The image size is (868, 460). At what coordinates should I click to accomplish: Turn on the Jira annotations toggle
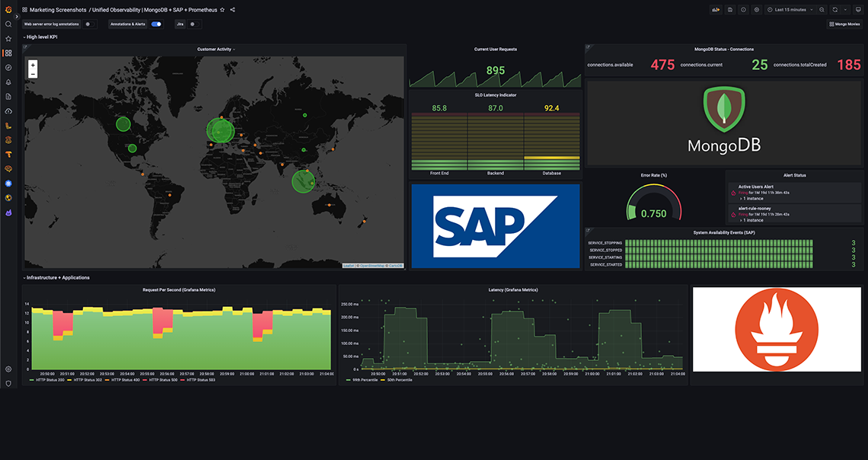point(193,24)
